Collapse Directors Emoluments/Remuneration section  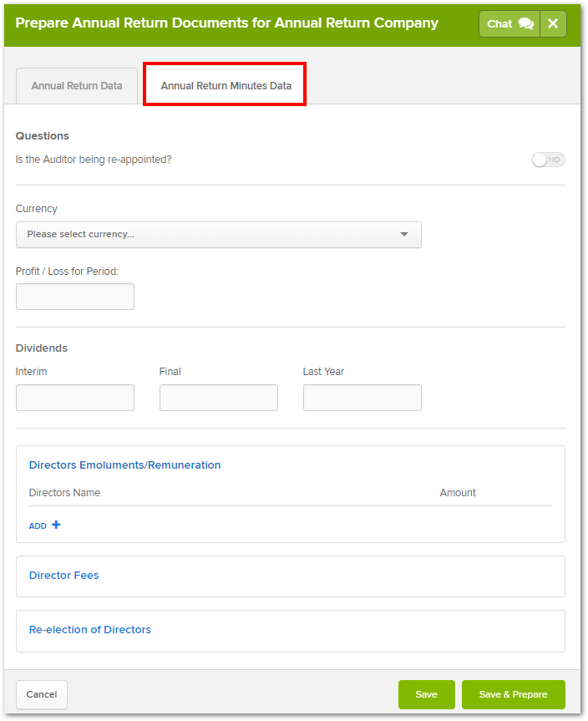pyautogui.click(x=125, y=465)
